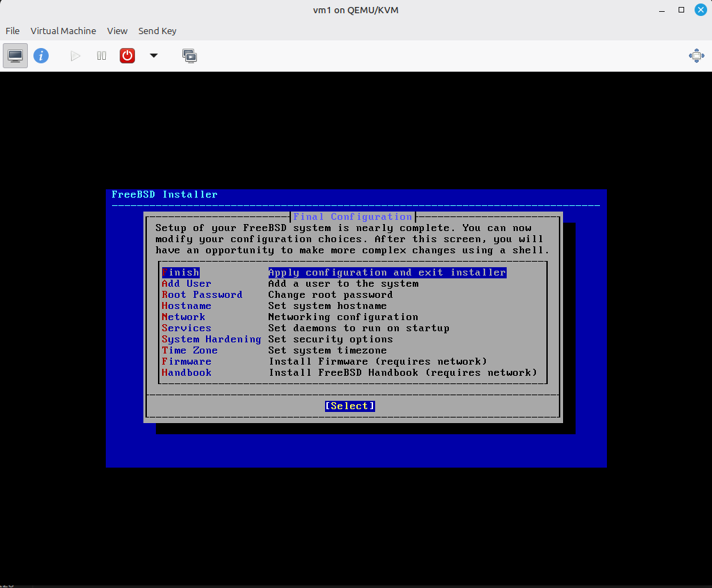The image size is (712, 588).
Task: Pause the virtual machine
Action: coord(102,56)
